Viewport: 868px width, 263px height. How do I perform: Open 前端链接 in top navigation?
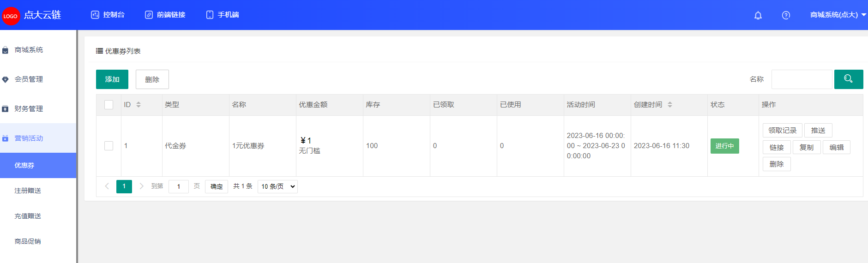tap(165, 15)
